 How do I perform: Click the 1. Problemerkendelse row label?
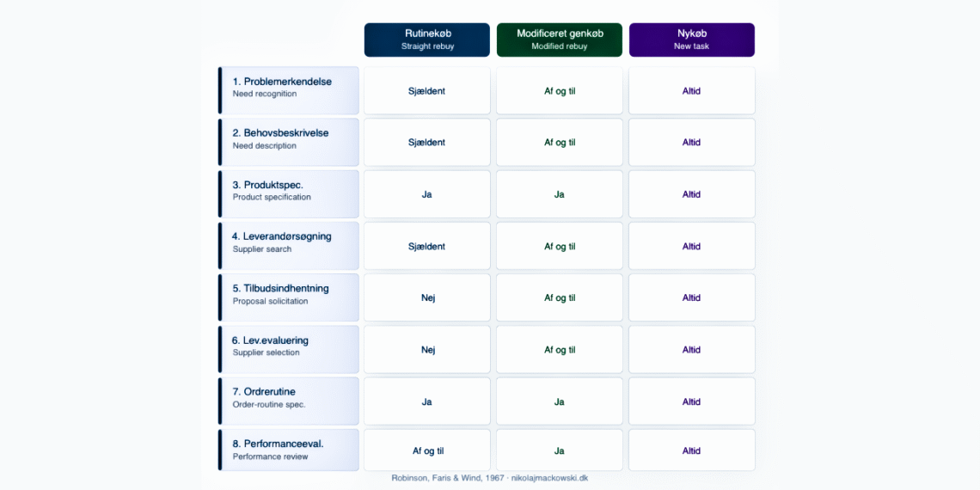pos(288,90)
